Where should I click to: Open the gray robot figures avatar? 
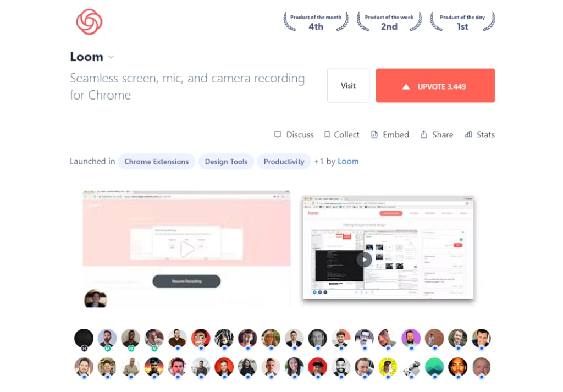pos(411,367)
